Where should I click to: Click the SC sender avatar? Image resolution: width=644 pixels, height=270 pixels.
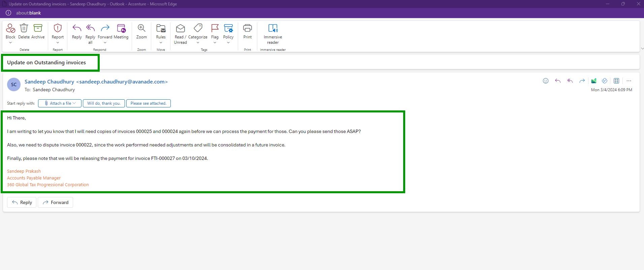(x=14, y=85)
